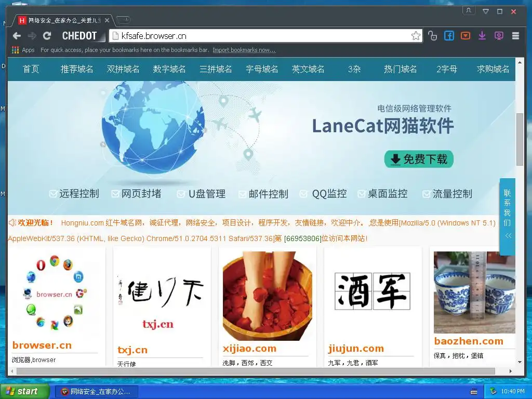This screenshot has width=532, height=399.
Task: Open the 推荐域名 navigation item
Action: pyautogui.click(x=77, y=69)
